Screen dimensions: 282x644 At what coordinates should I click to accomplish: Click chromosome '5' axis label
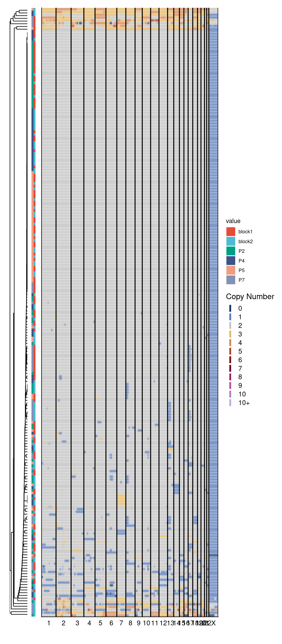tap(100, 623)
